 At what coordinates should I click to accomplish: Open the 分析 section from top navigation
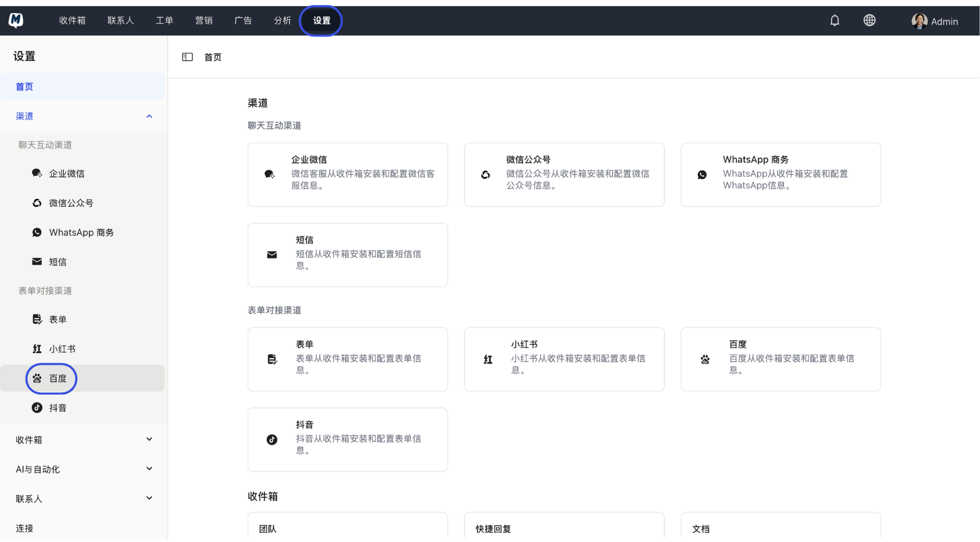point(282,20)
